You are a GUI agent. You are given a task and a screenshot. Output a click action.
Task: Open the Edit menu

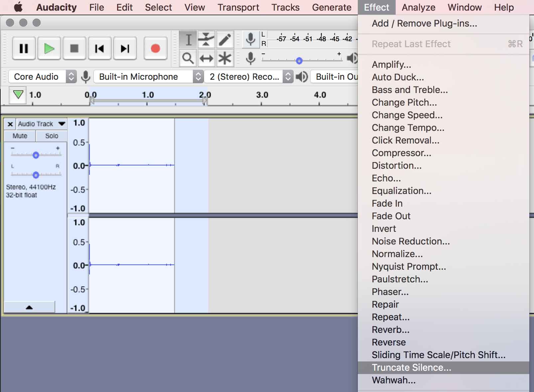(x=124, y=7)
